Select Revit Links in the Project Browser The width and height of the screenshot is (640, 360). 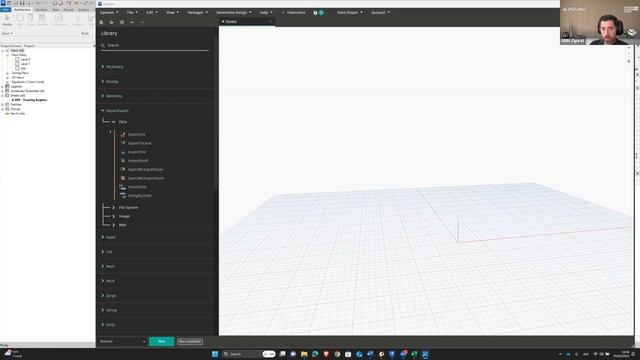click(x=18, y=113)
